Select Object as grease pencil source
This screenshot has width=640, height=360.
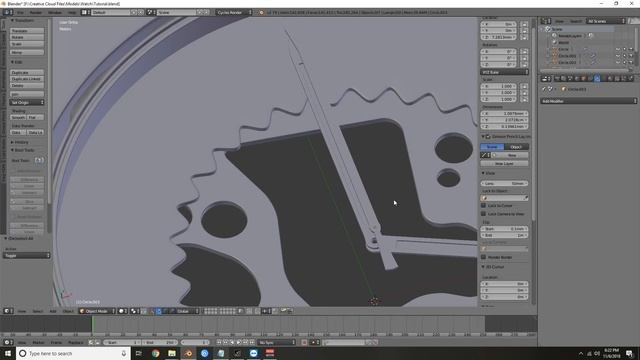tap(516, 147)
